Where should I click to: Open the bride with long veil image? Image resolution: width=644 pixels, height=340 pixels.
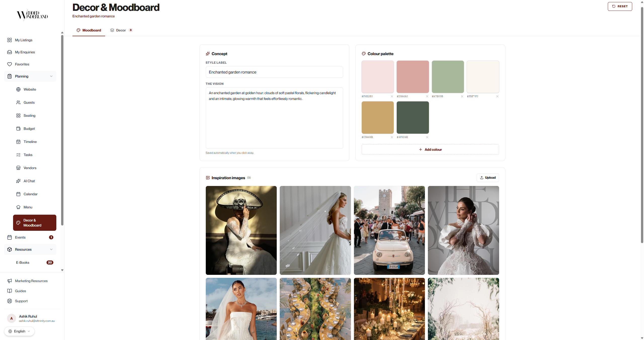pos(315,230)
